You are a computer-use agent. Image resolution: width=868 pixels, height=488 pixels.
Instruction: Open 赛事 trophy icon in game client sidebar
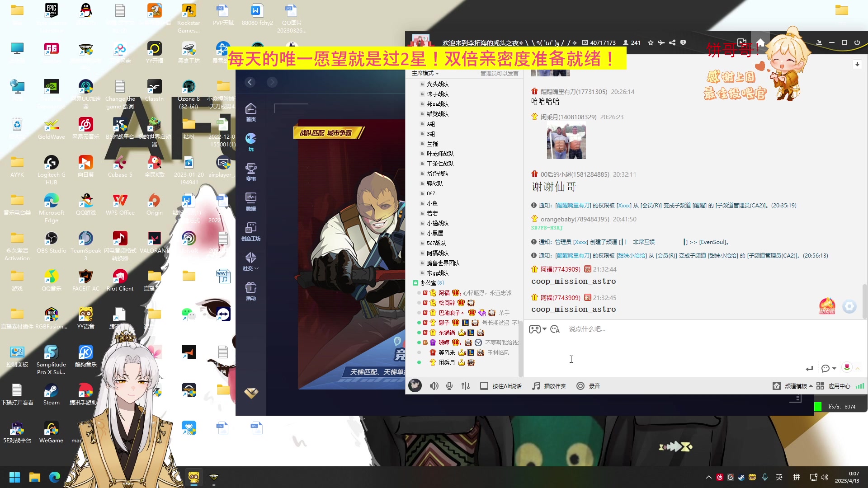click(x=251, y=172)
